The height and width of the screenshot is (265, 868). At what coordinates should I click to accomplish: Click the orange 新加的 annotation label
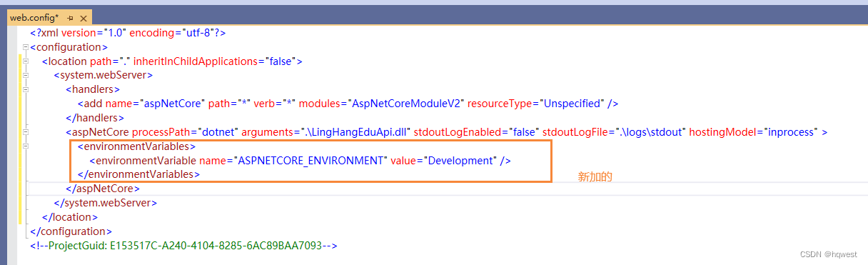click(x=595, y=176)
